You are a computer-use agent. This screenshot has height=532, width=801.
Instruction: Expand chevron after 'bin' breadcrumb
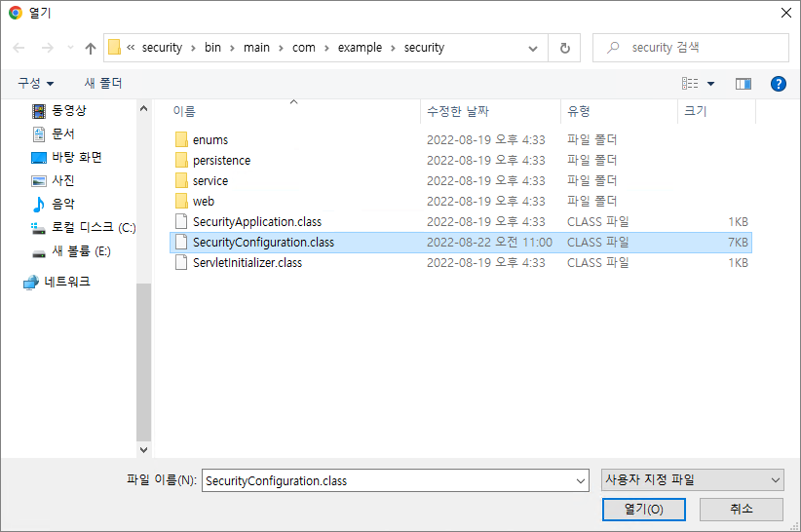pyautogui.click(x=232, y=48)
